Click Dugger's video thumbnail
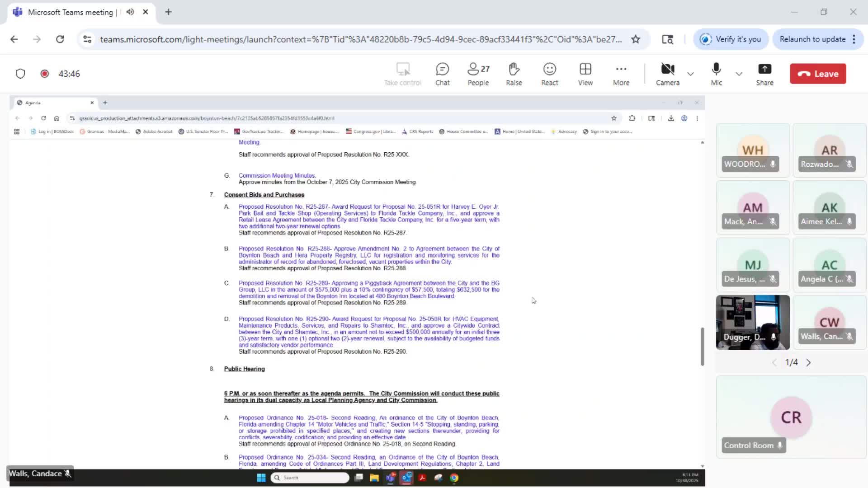Image resolution: width=868 pixels, height=488 pixels. coord(753,322)
